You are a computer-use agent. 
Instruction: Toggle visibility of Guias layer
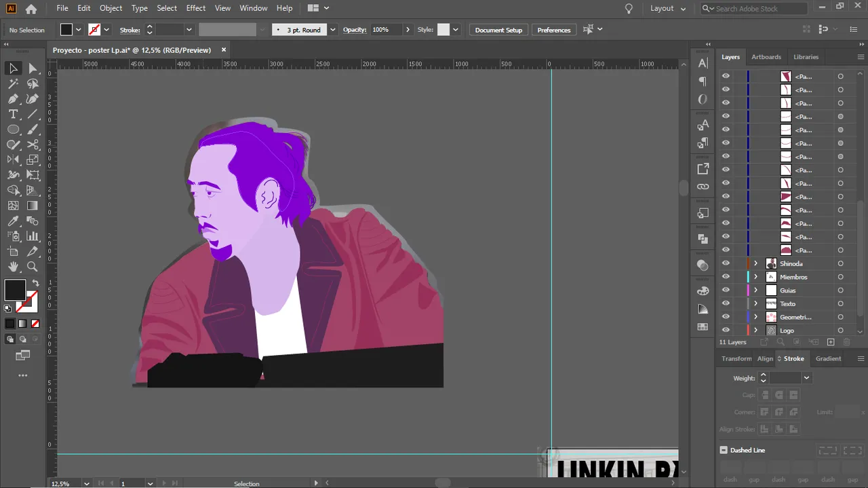[x=726, y=290]
